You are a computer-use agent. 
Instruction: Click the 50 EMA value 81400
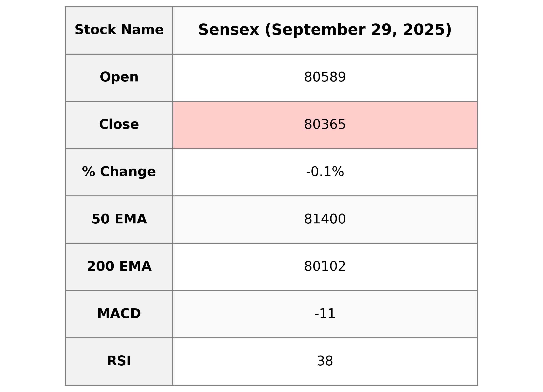tap(325, 219)
